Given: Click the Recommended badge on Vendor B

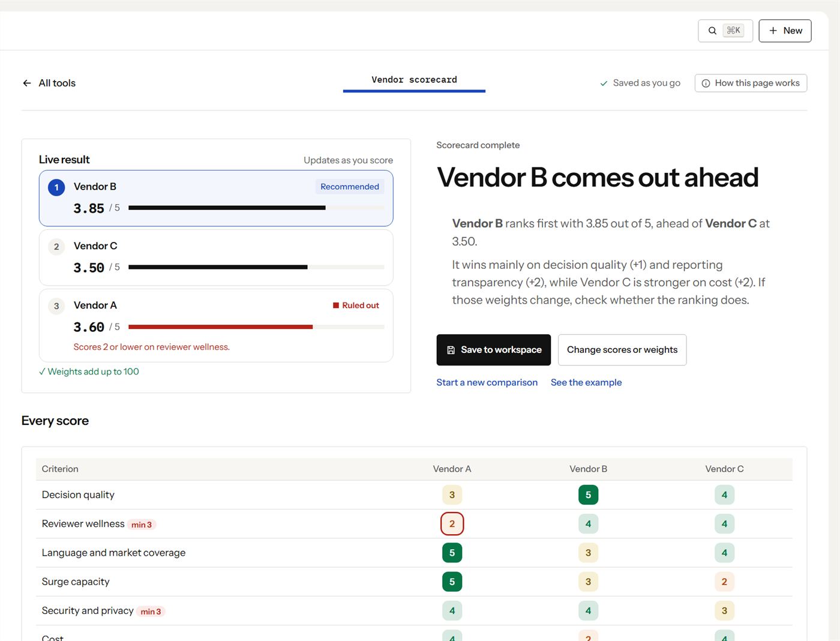Looking at the screenshot, I should (x=350, y=187).
